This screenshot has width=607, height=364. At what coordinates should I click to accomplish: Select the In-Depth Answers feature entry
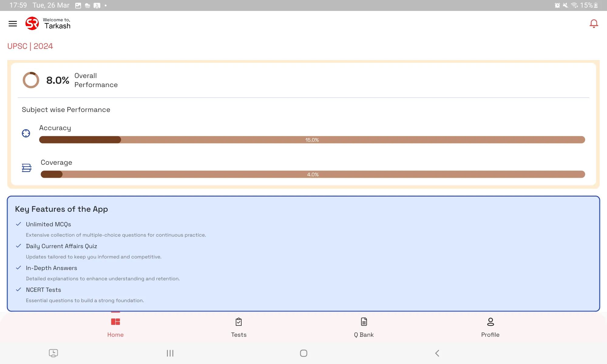pyautogui.click(x=51, y=268)
